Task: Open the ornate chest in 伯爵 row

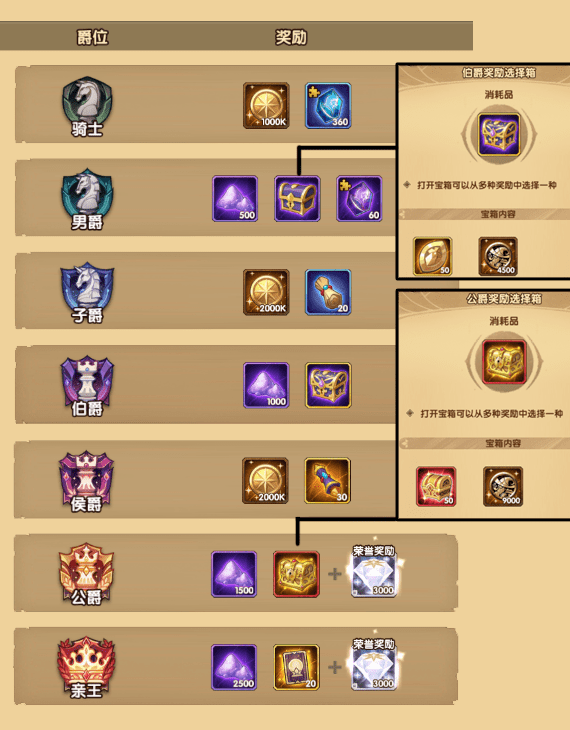Action: pyautogui.click(x=328, y=385)
